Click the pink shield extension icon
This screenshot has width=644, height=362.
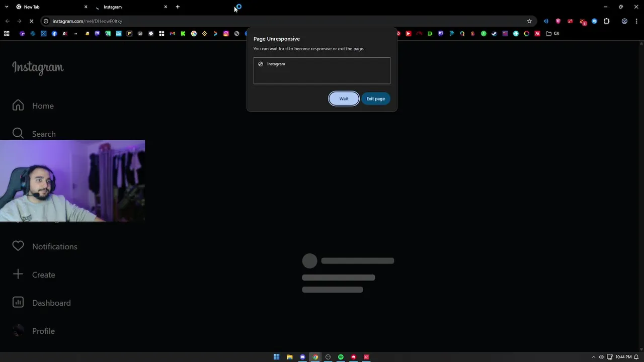coord(558,21)
